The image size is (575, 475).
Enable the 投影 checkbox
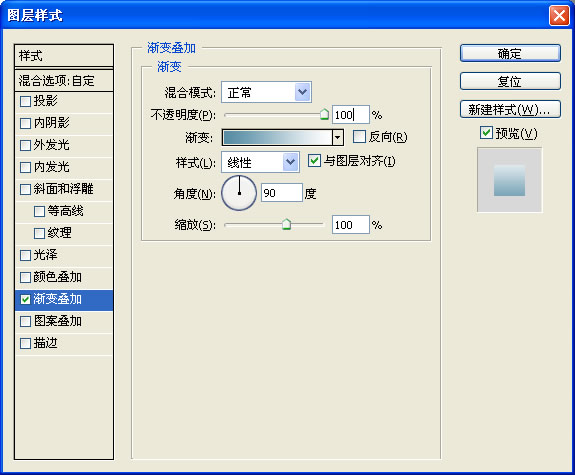click(25, 101)
